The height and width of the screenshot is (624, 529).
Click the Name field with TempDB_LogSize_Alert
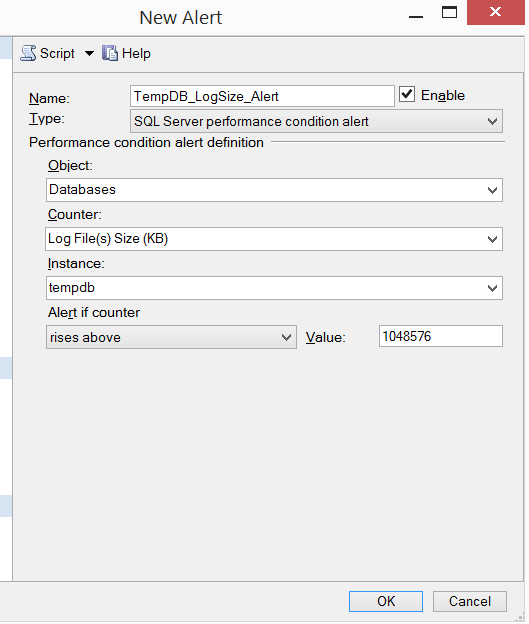point(262,96)
